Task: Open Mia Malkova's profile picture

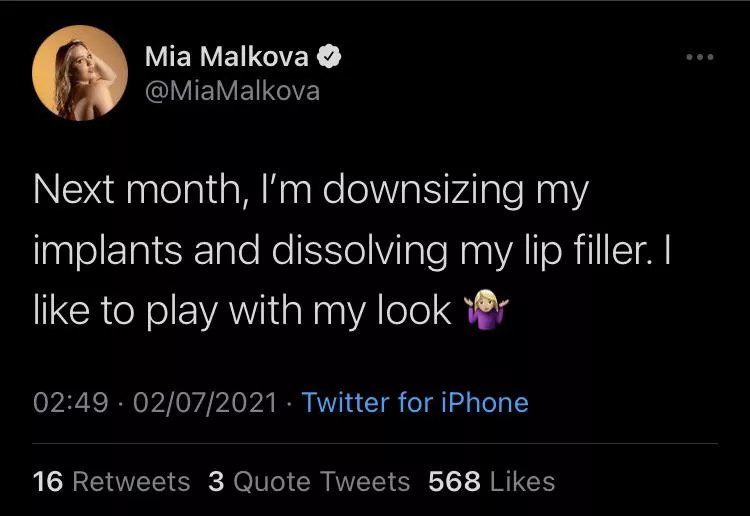Action: tap(80, 73)
